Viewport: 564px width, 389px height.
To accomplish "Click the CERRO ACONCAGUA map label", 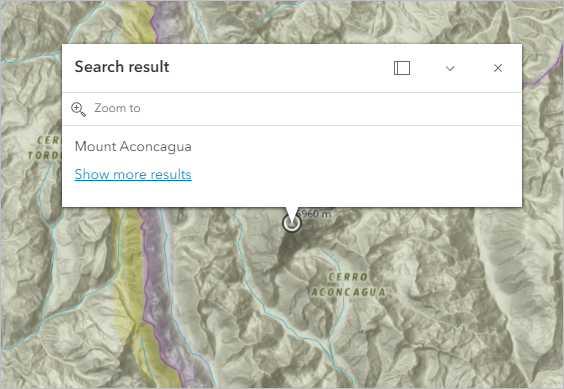I will point(348,284).
